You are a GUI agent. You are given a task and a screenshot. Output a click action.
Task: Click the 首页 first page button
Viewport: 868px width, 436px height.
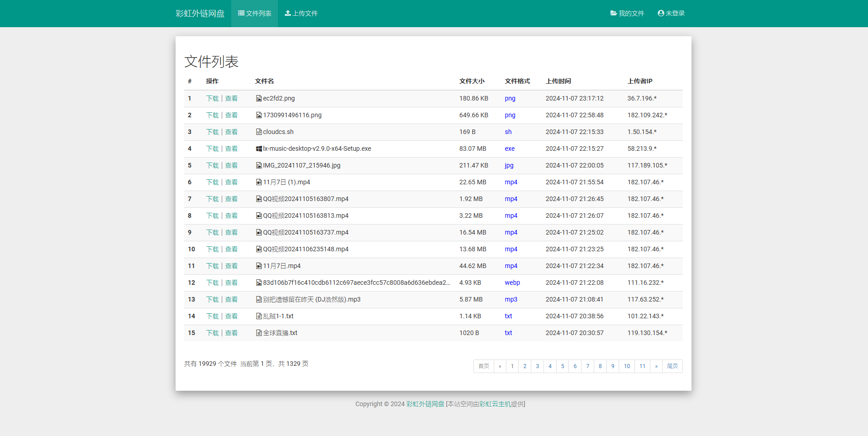(x=484, y=366)
